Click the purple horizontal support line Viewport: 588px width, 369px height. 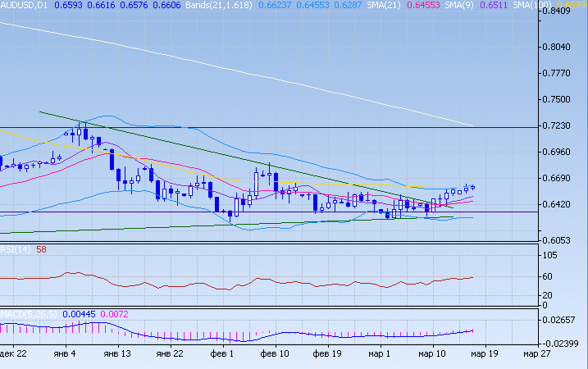pyautogui.click(x=164, y=212)
